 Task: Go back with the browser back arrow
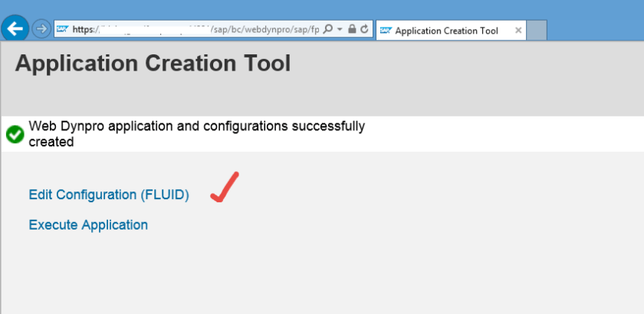tap(15, 29)
